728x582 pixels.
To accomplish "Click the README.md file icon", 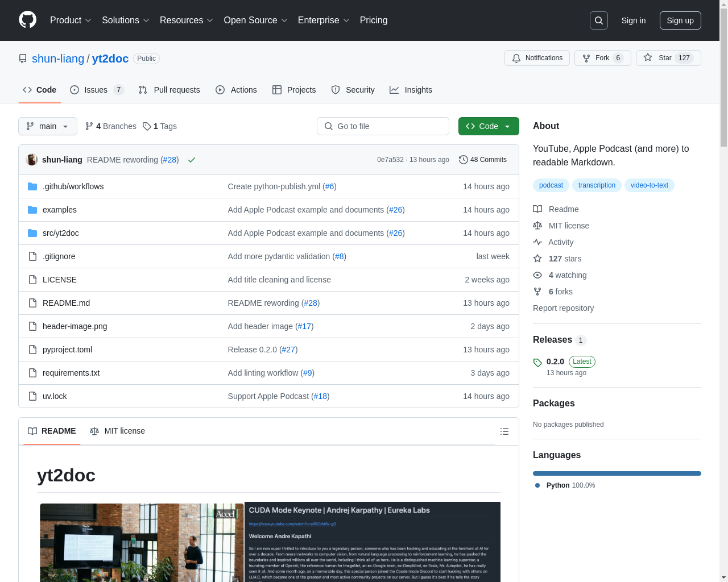I will 32,303.
